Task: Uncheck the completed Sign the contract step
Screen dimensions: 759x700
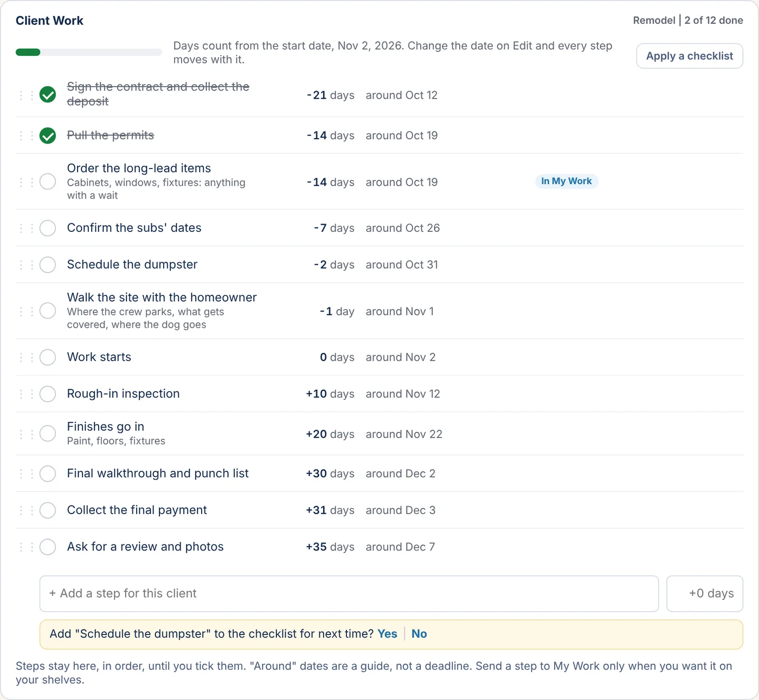Action: [48, 94]
